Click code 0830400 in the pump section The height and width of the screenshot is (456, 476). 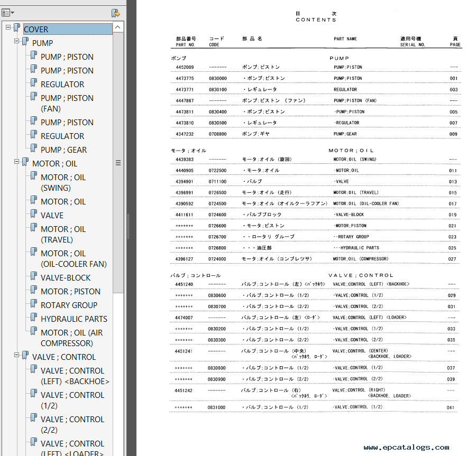(218, 112)
